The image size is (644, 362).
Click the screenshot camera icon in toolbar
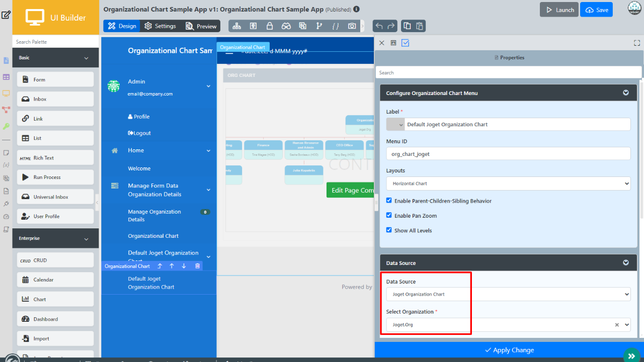tap(352, 26)
